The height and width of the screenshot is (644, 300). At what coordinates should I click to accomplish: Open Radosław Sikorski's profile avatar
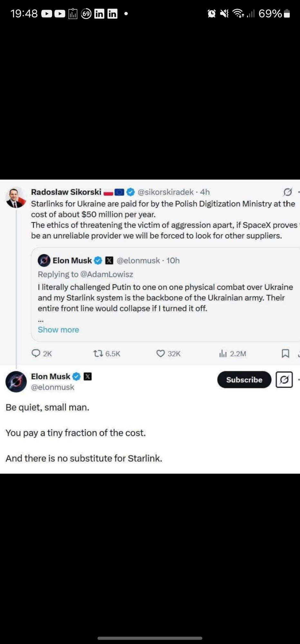(x=16, y=197)
